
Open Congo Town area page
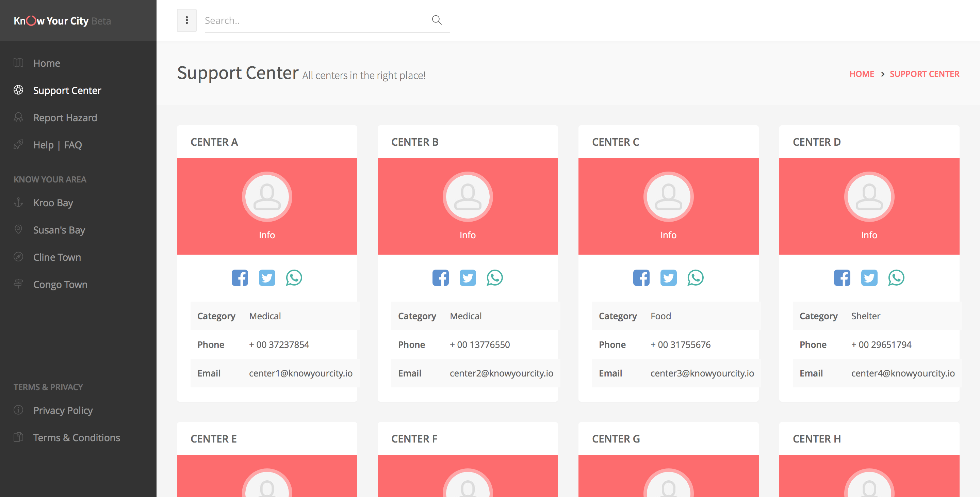(60, 284)
